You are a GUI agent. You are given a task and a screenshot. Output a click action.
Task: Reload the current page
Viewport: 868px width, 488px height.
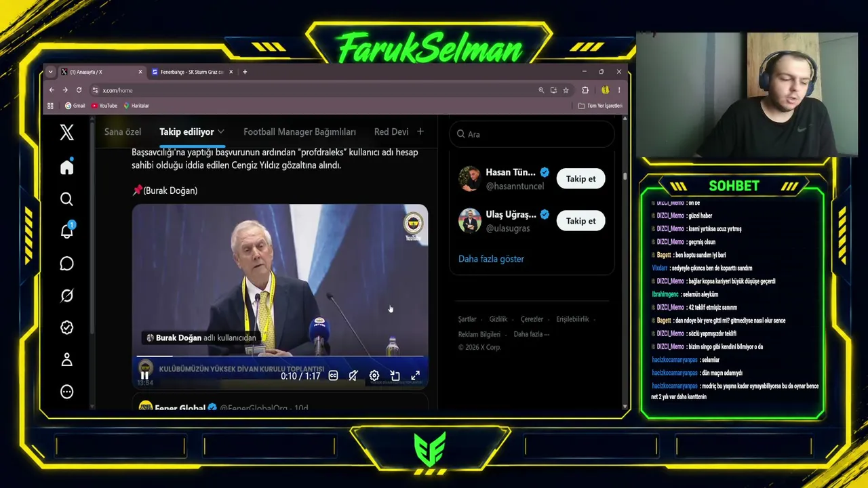[79, 90]
